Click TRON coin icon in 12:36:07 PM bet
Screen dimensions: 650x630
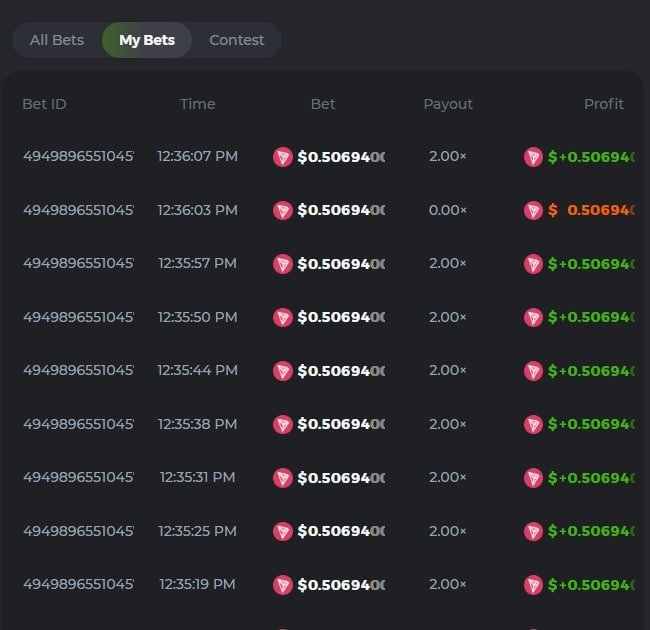[x=283, y=157]
